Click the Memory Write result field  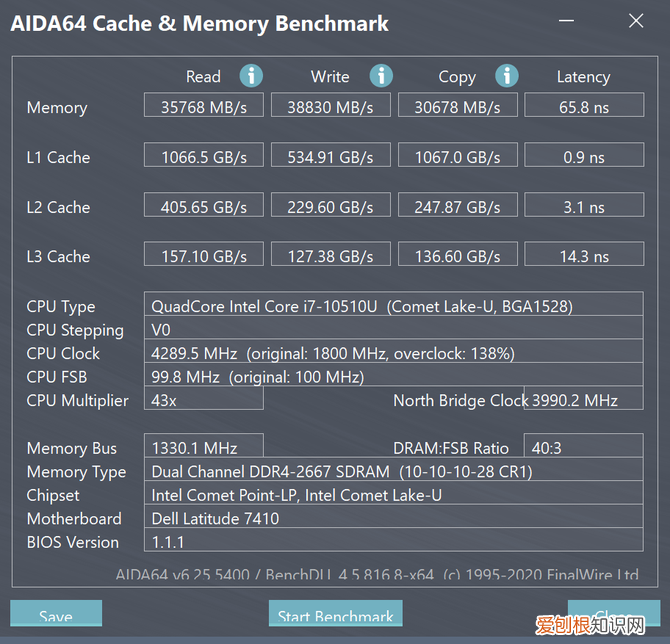click(x=330, y=106)
